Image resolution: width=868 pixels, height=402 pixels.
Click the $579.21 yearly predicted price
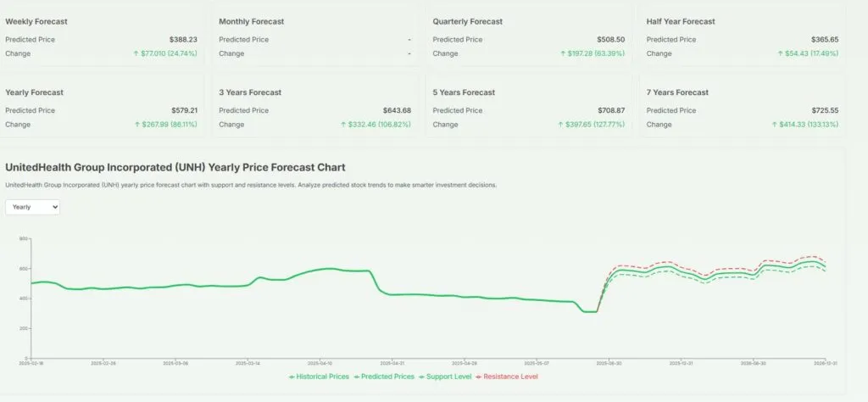[182, 110]
